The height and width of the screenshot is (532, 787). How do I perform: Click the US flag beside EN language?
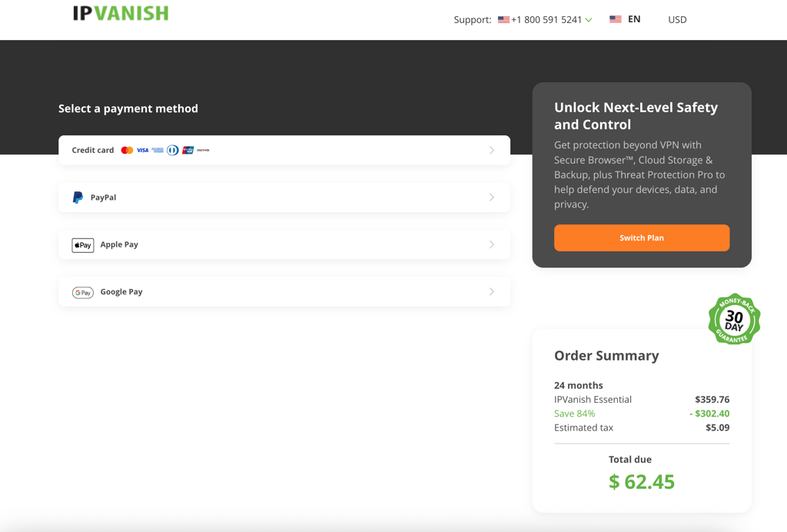tap(616, 19)
